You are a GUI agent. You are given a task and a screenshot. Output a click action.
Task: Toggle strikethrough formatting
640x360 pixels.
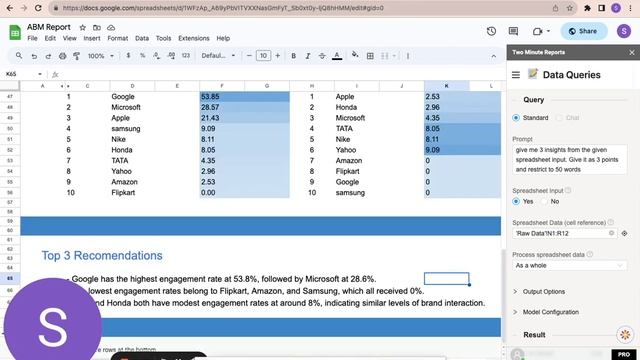coord(322,56)
